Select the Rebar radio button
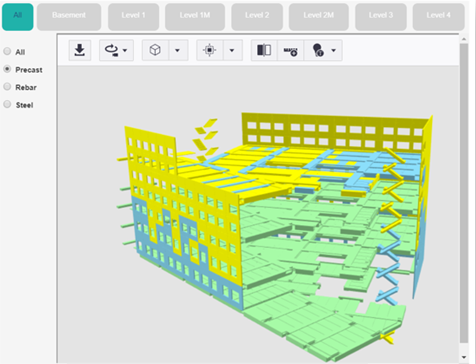 coord(7,87)
